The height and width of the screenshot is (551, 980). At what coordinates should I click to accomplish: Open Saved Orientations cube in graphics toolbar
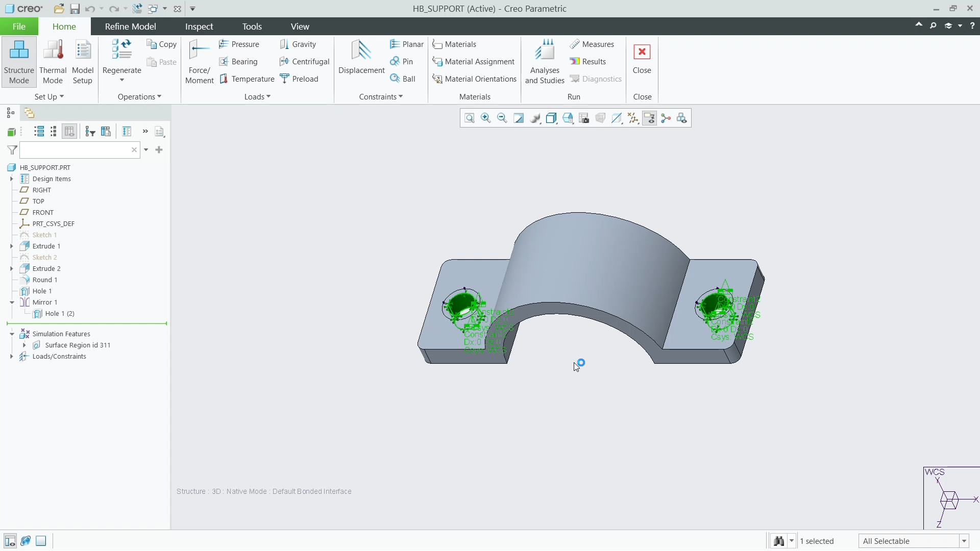pos(568,118)
